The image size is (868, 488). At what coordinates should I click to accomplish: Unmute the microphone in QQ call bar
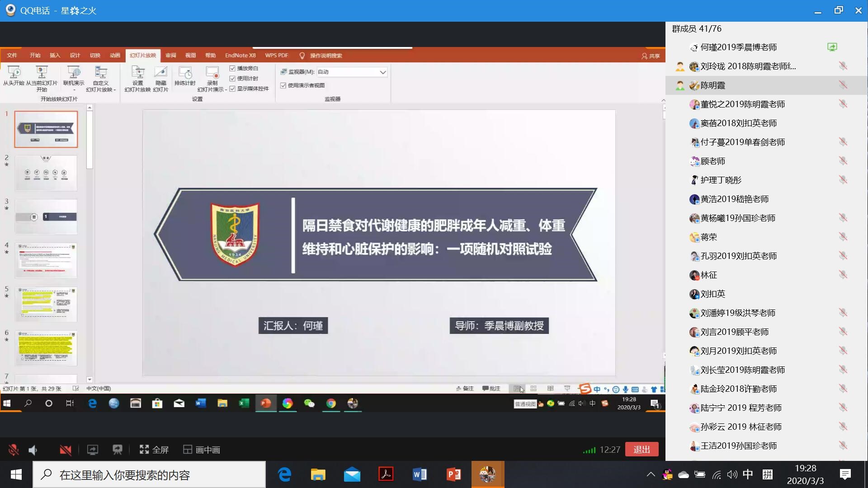point(14,450)
